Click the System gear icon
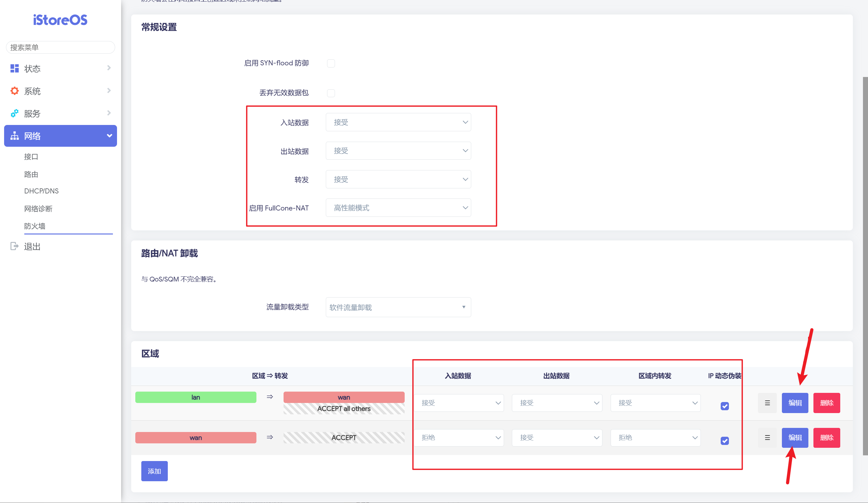Image resolution: width=868 pixels, height=503 pixels. click(15, 91)
